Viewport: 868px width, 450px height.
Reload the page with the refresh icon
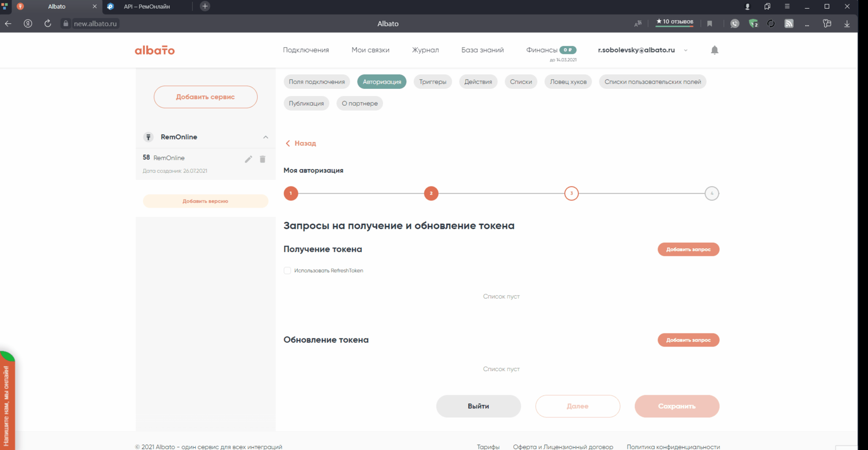tap(48, 23)
